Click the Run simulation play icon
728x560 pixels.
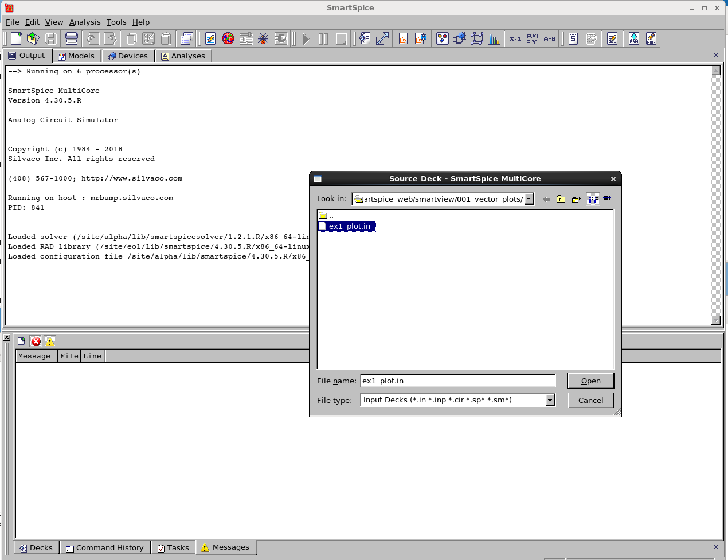pos(306,38)
